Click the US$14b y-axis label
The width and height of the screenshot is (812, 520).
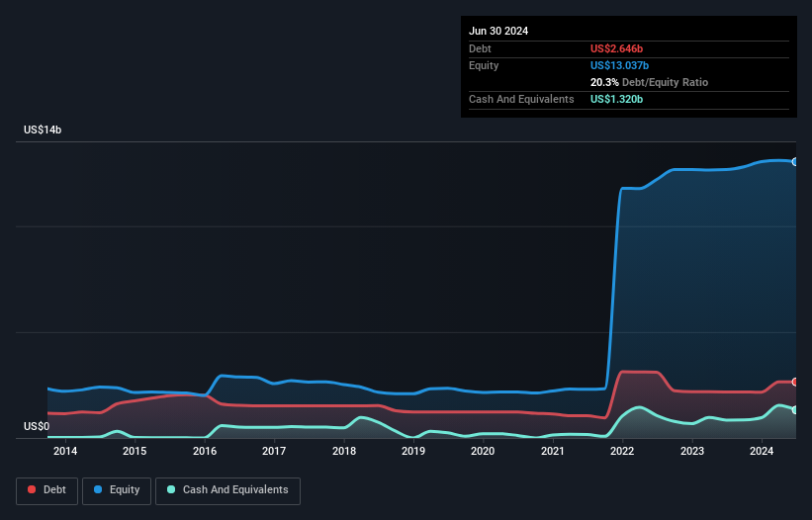tap(43, 130)
